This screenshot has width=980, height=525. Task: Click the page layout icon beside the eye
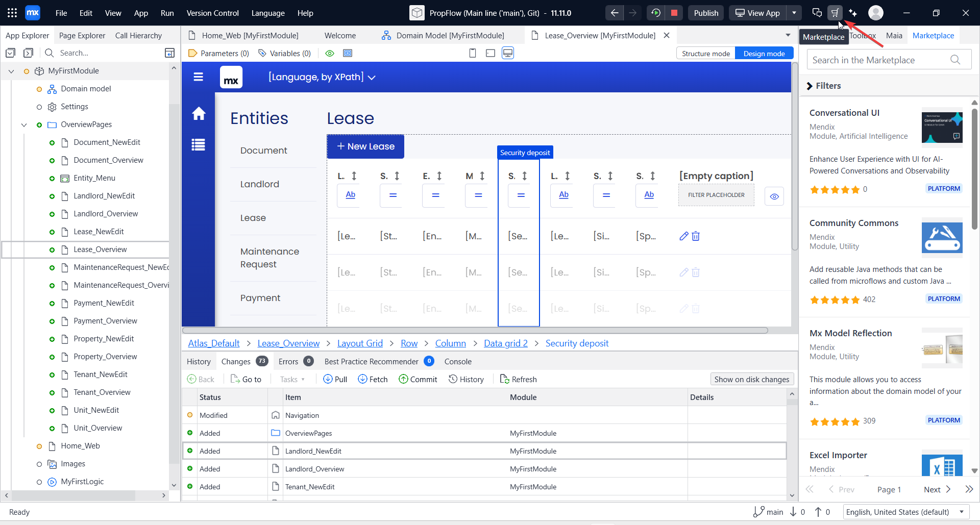pos(348,53)
